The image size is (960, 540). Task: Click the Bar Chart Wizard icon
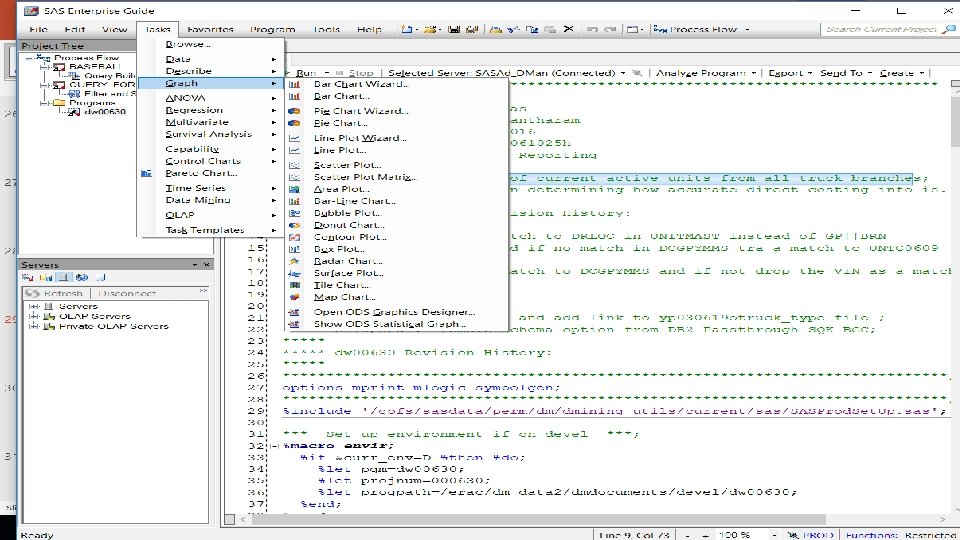pos(295,85)
